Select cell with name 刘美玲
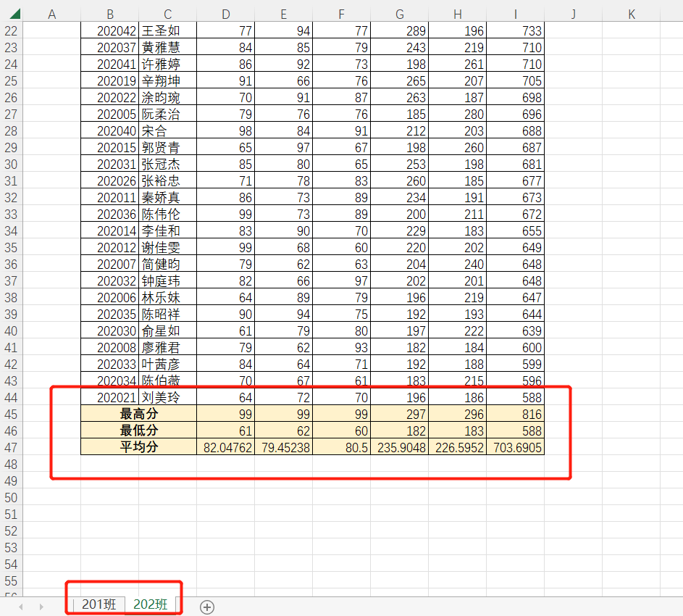Viewport: 683px width, 616px height. (168, 397)
